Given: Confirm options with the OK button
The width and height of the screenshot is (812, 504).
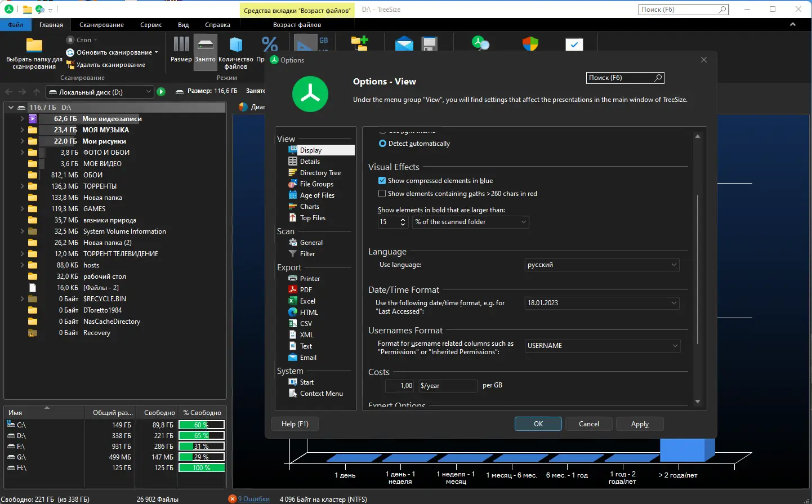Looking at the screenshot, I should point(538,424).
